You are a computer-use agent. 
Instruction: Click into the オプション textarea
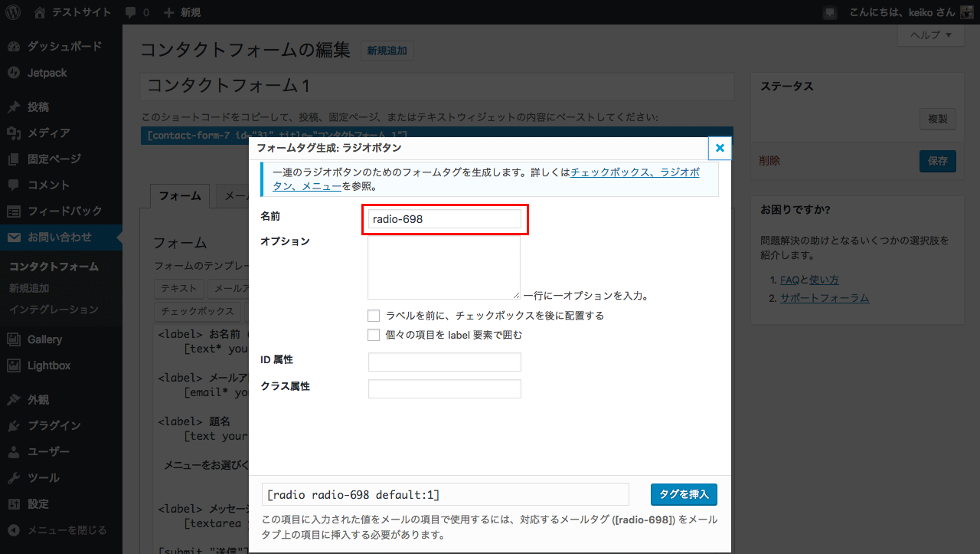tap(444, 267)
